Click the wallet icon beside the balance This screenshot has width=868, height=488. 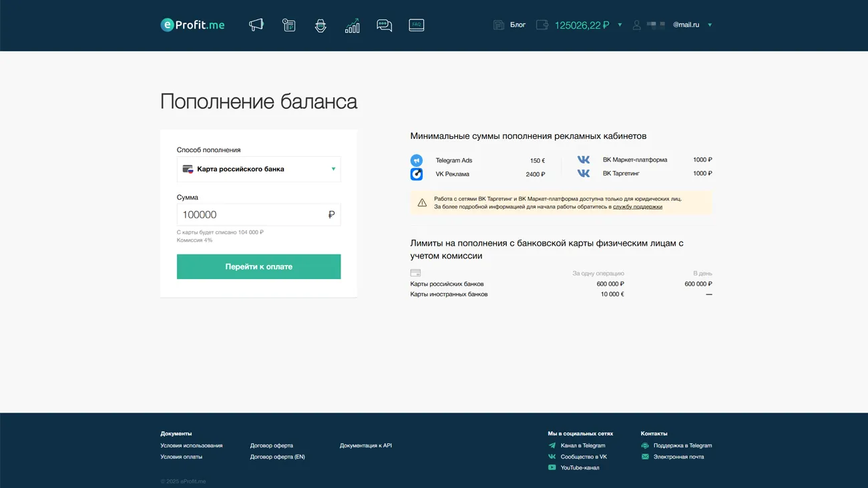click(x=542, y=25)
